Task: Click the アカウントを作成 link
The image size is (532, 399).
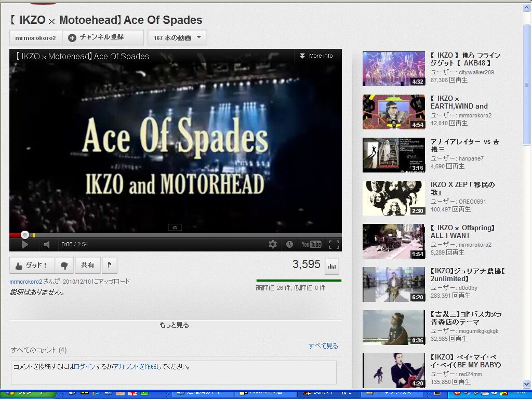Action: 135,367
